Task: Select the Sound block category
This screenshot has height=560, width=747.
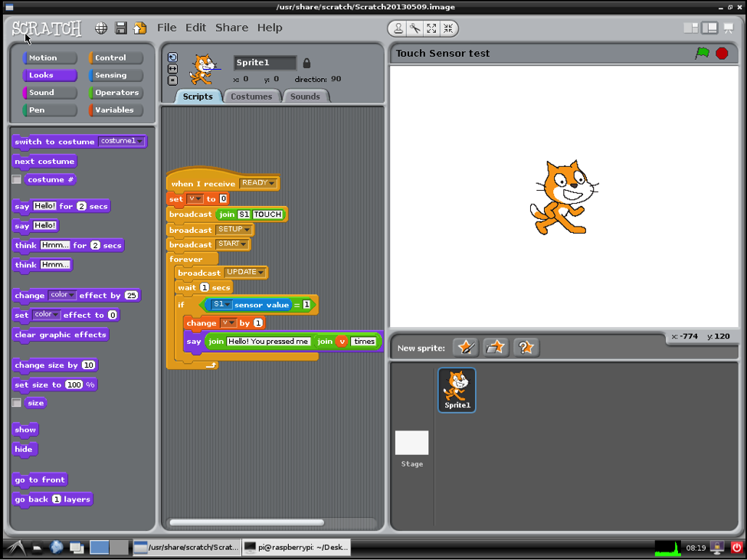Action: 50,93
